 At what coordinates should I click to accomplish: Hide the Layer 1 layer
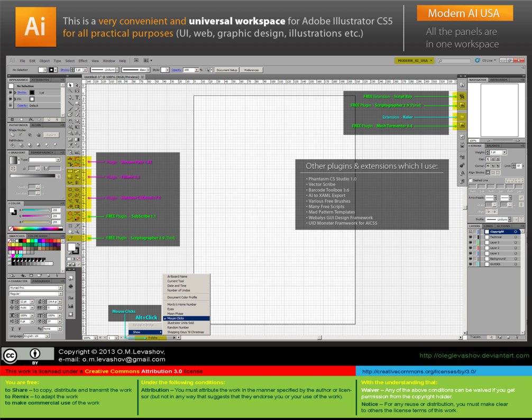tap(470, 253)
